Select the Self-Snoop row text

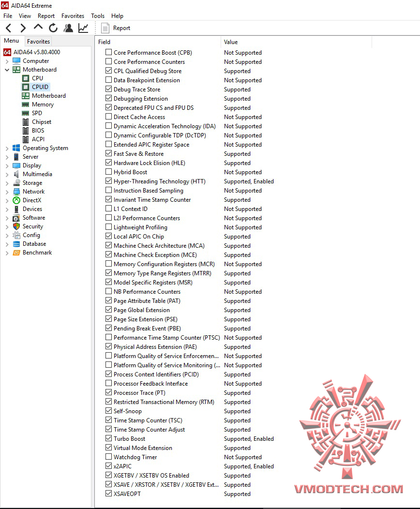click(128, 411)
